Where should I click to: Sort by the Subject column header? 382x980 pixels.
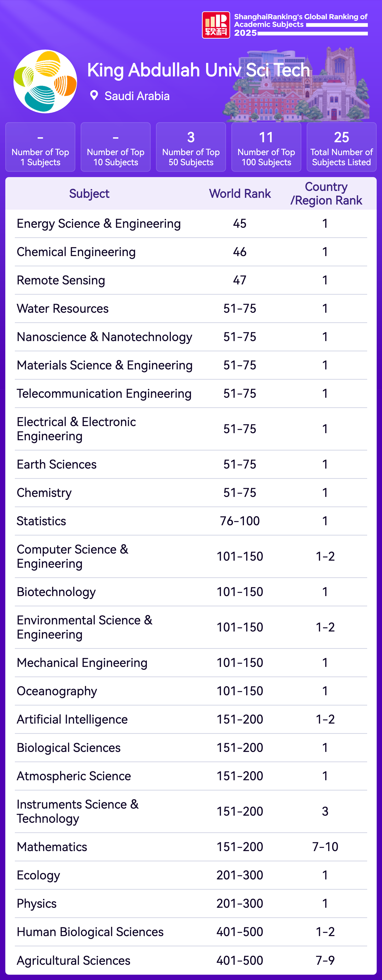[x=89, y=194]
